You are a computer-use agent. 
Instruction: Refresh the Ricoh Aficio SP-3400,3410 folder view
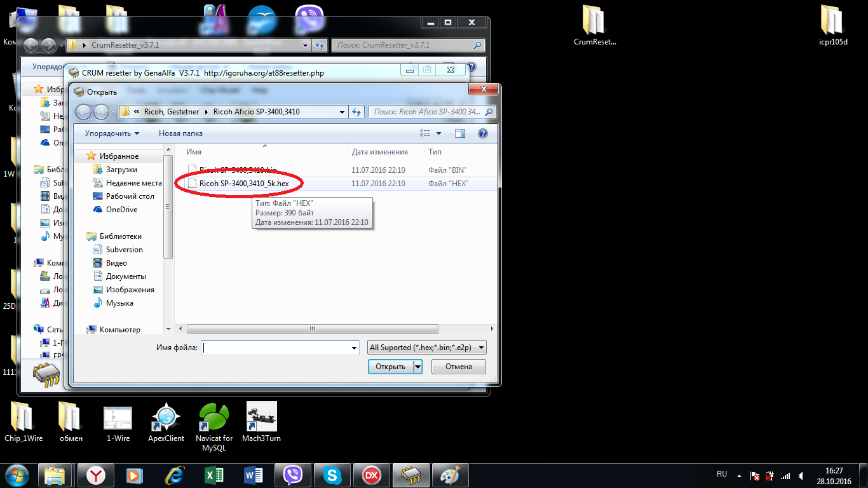point(356,112)
